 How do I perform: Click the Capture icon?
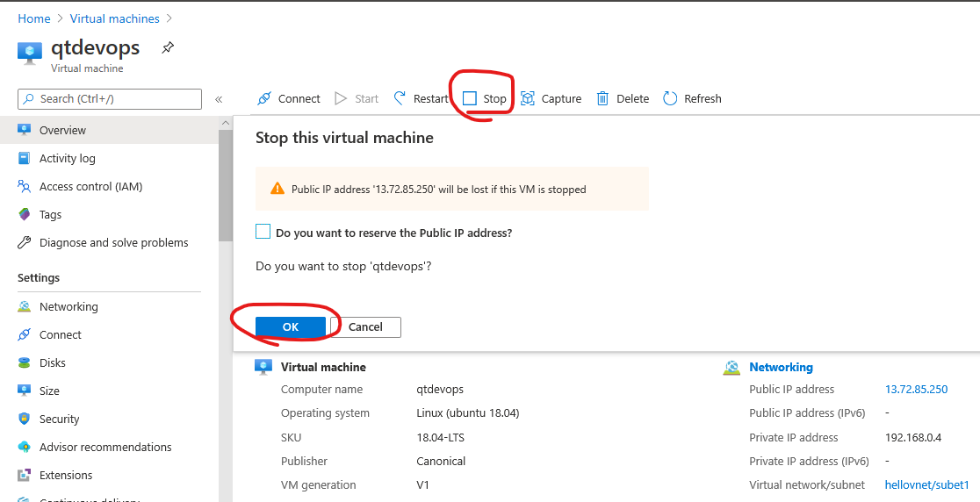pos(528,98)
